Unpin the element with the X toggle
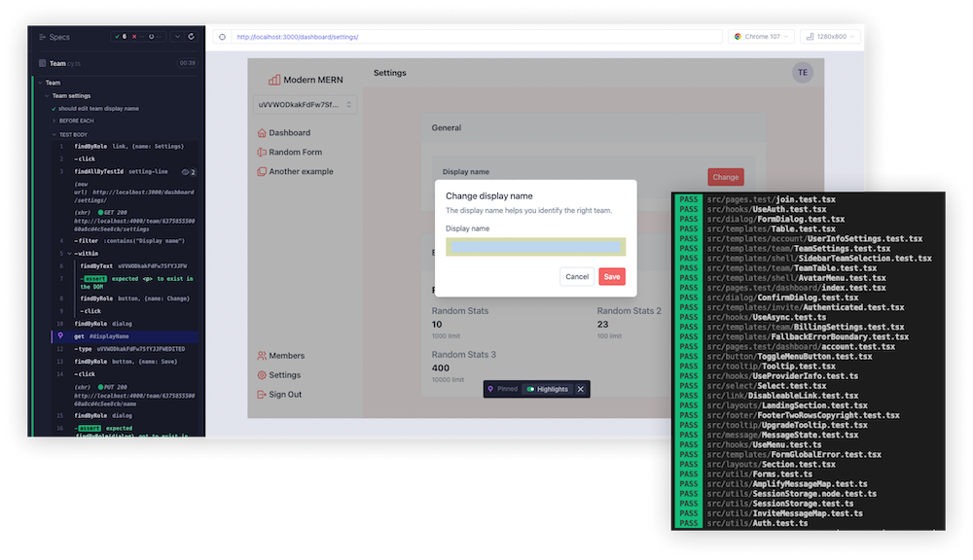973x560 pixels. [x=578, y=388]
